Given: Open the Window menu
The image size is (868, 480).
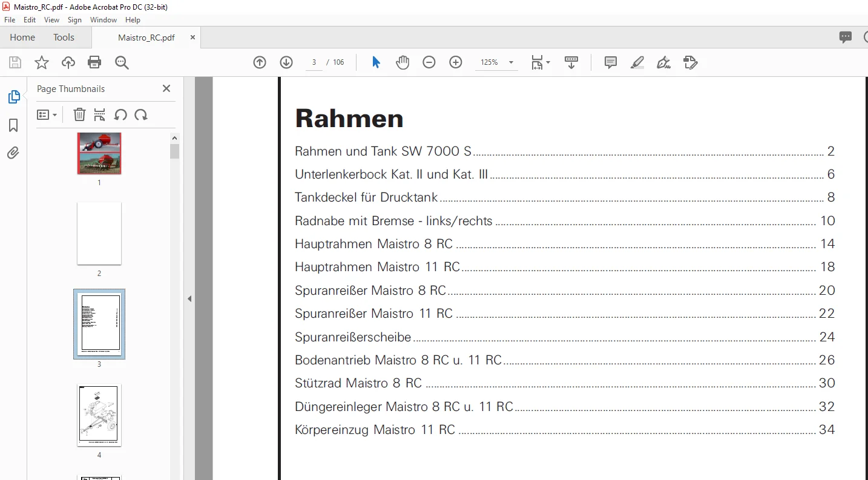Looking at the screenshot, I should click(104, 20).
